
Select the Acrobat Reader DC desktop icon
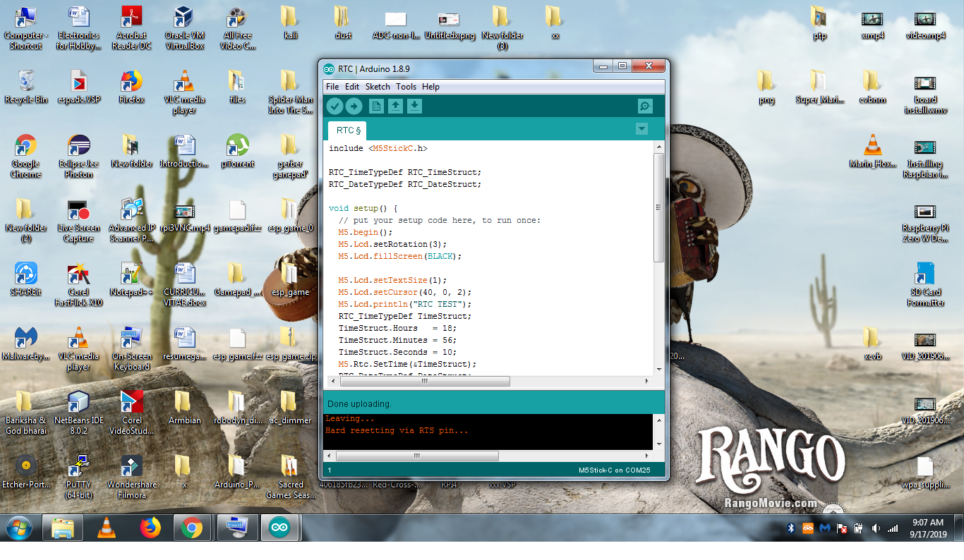coord(131,28)
